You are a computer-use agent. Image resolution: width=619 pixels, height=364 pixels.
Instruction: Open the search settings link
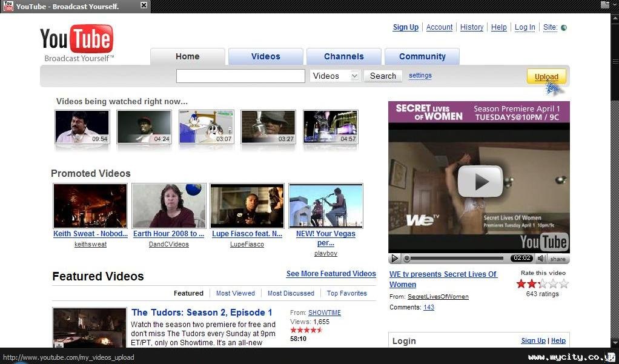[x=420, y=76]
